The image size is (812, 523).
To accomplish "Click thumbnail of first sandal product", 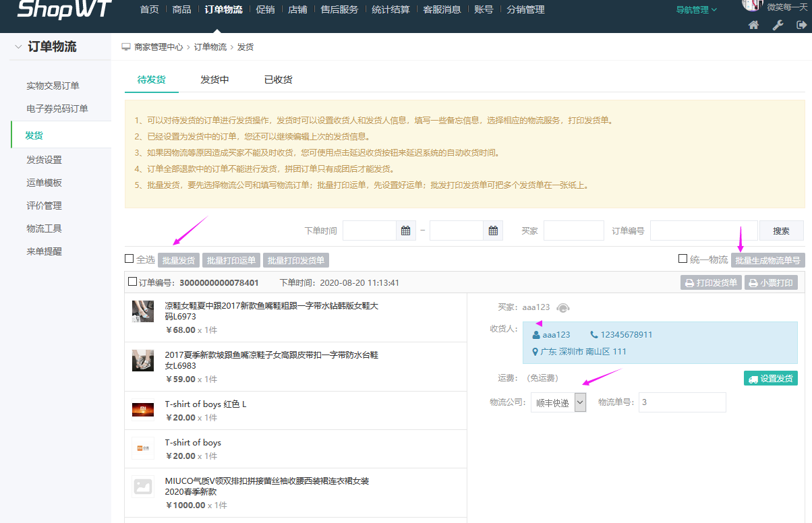I will point(143,311).
